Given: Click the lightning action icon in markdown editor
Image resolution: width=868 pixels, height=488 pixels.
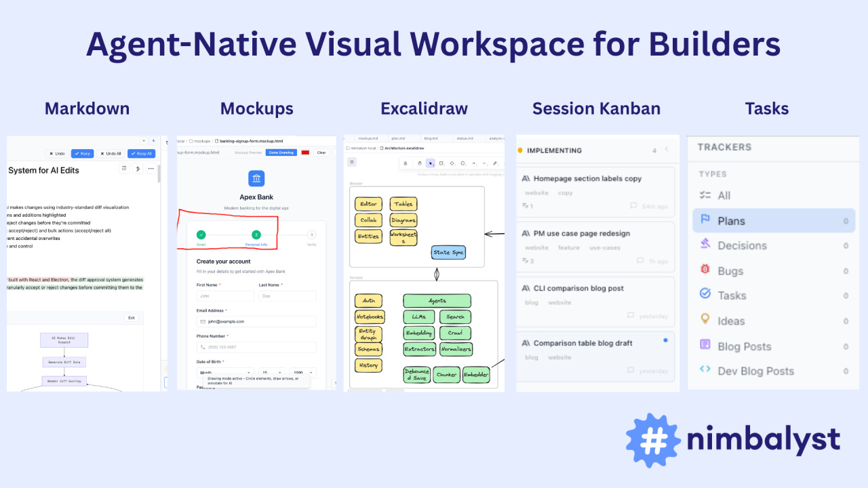Looking at the screenshot, I should point(138,169).
